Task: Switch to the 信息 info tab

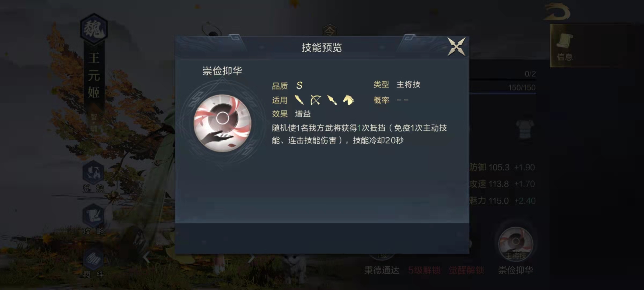Action: (x=565, y=46)
